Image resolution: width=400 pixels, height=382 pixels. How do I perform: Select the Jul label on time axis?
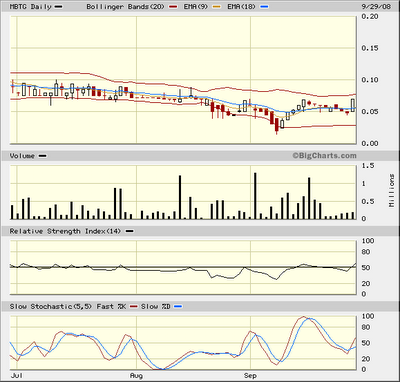17,376
